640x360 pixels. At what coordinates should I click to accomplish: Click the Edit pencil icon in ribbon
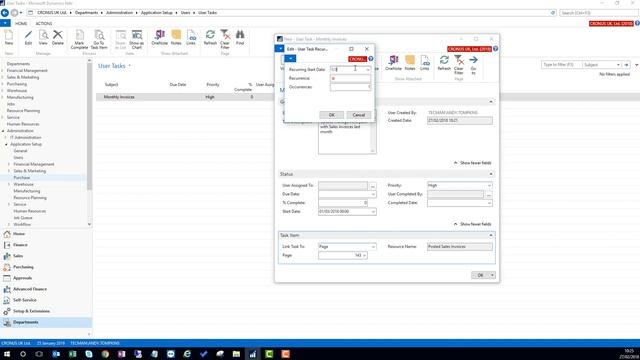tap(28, 37)
